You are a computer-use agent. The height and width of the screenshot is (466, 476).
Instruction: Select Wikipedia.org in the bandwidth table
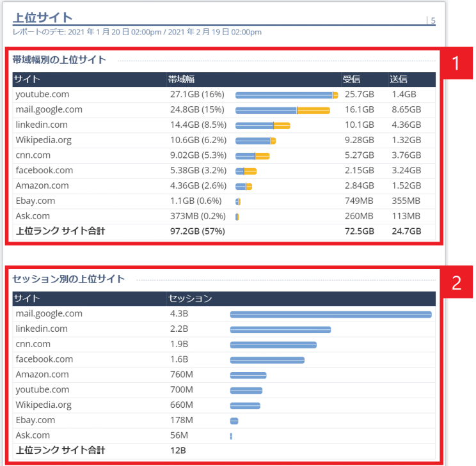pyautogui.click(x=44, y=140)
